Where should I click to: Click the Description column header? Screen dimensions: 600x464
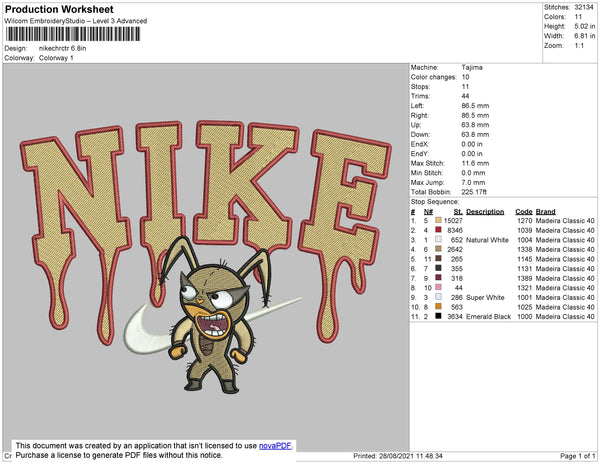pyautogui.click(x=485, y=212)
